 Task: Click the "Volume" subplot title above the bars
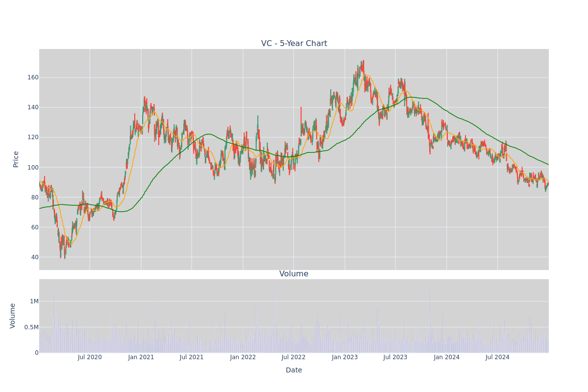pos(294,274)
